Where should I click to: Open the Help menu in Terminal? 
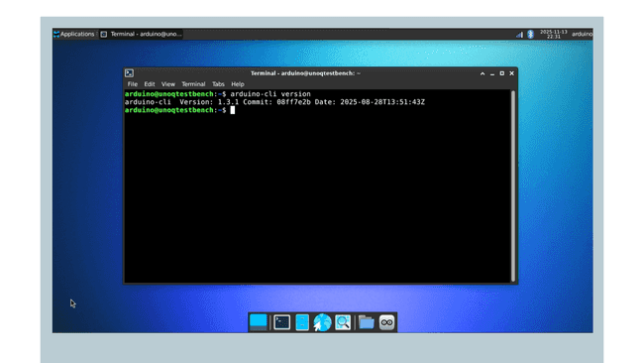238,84
